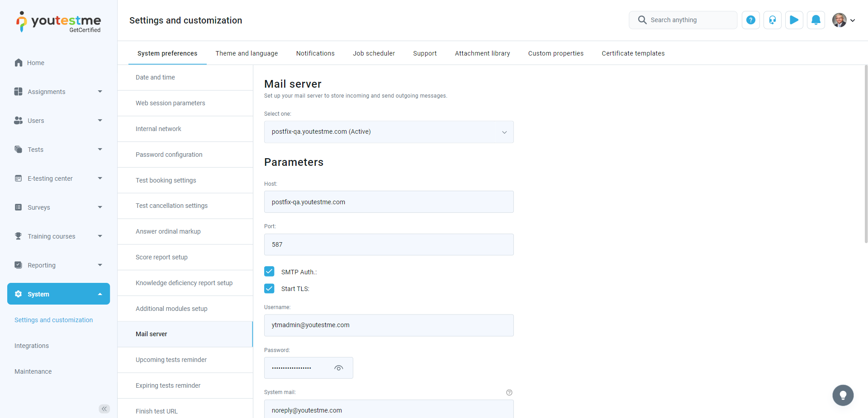Screen dimensions: 868x418
Task: Click the help question mark icon in header
Action: click(750, 20)
